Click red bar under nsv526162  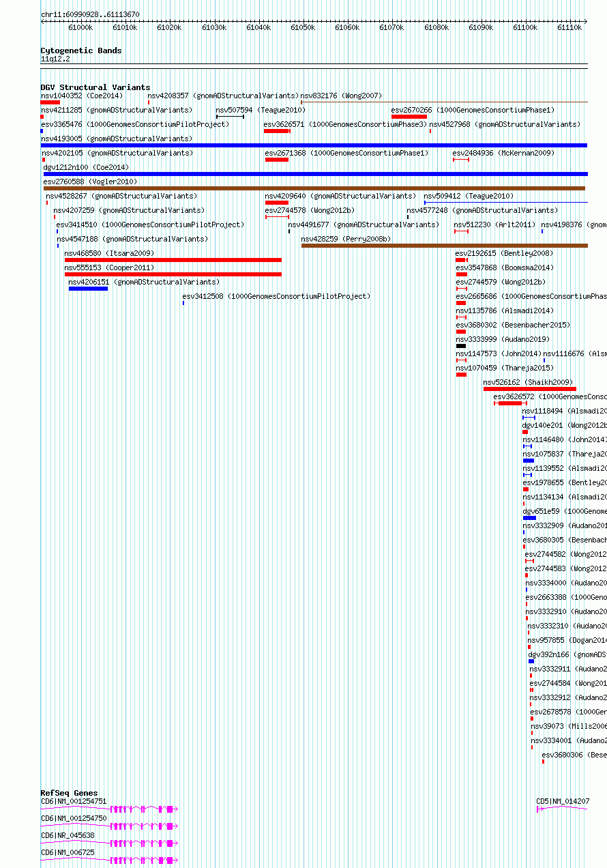530,389
